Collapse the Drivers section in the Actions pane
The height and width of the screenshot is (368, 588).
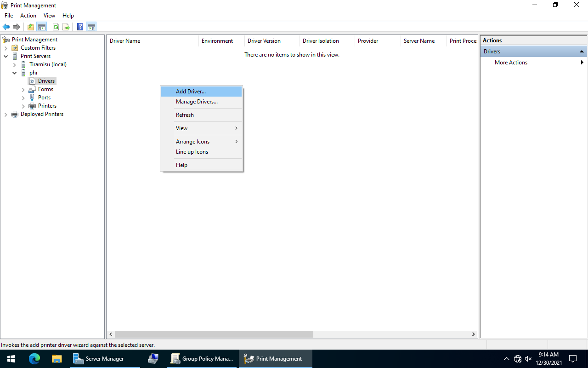point(582,51)
